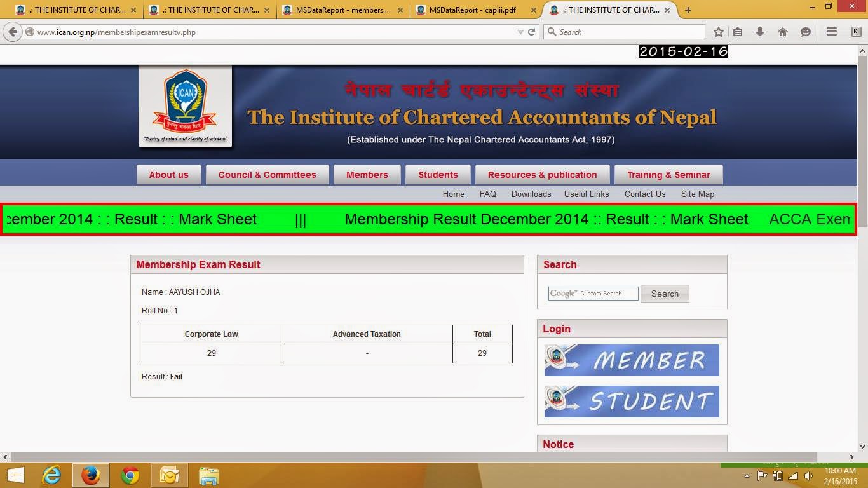Viewport: 868px width, 488px height.
Task: Switch to the MSDataReport - capiii.pdf tab
Action: 477,10
